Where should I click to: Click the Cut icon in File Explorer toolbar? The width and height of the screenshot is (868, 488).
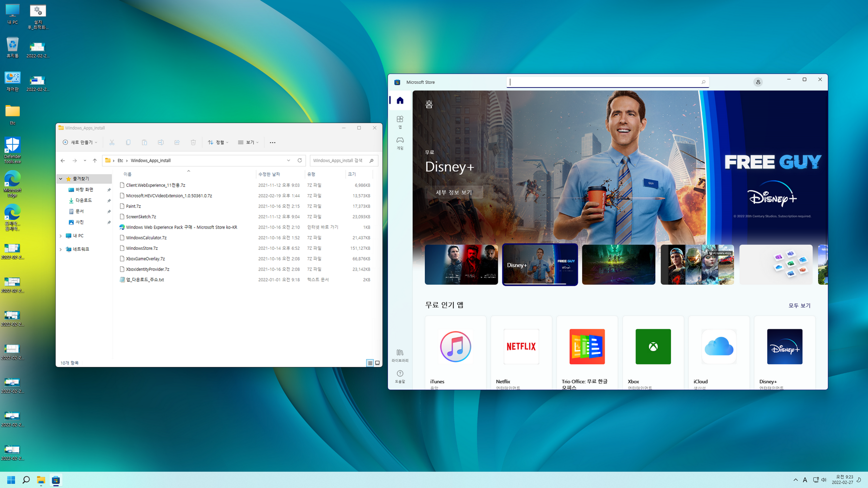click(112, 142)
